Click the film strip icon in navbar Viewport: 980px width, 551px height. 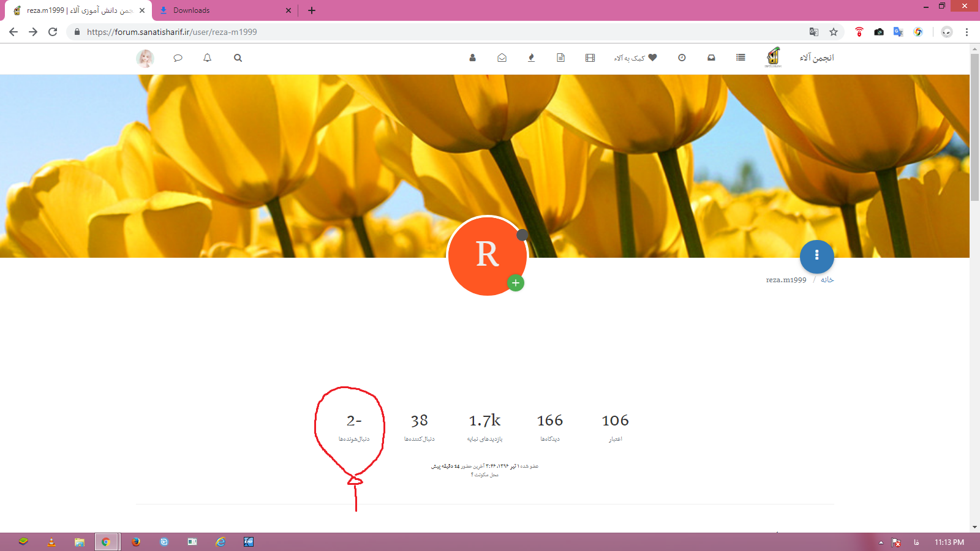click(x=590, y=58)
